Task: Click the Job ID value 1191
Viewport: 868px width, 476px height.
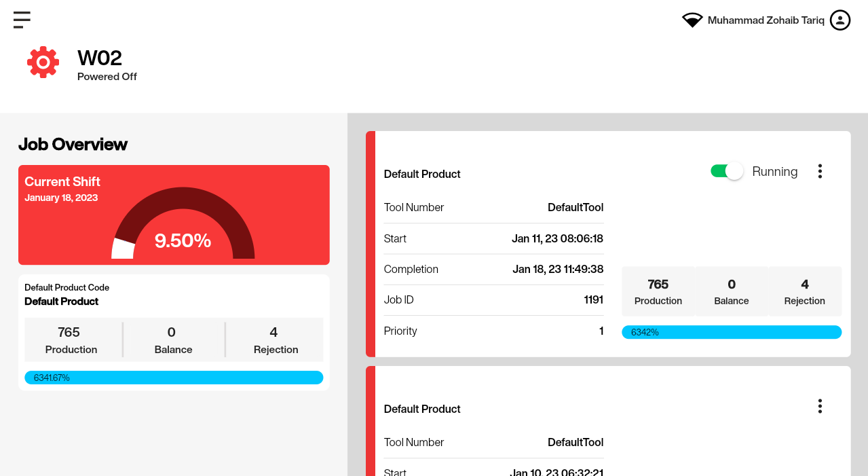Action: [x=593, y=299]
